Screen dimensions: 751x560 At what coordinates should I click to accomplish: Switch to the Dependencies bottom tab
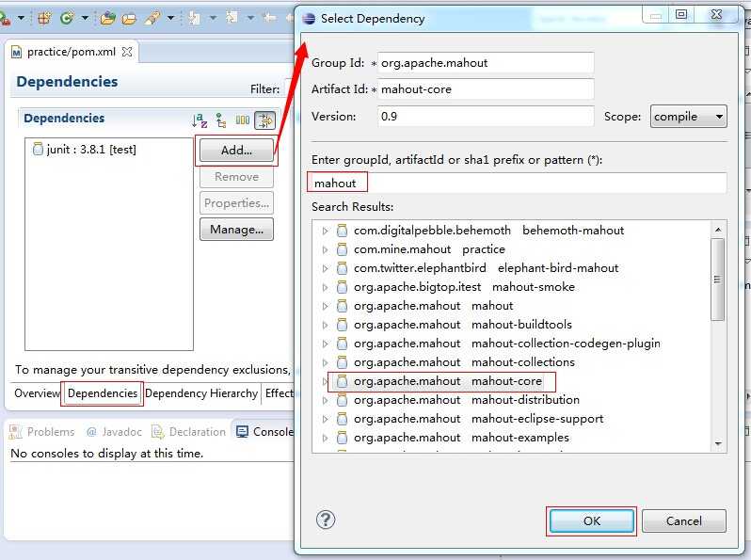pos(103,393)
